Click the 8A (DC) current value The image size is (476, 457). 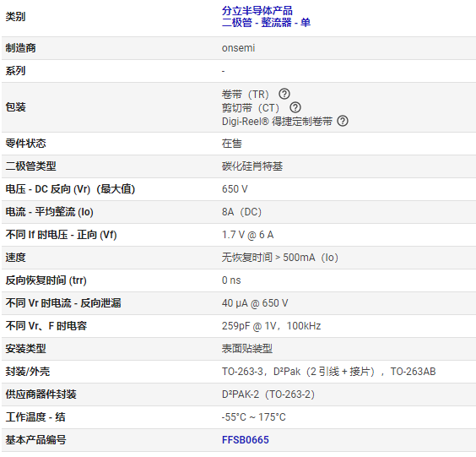[x=241, y=212]
